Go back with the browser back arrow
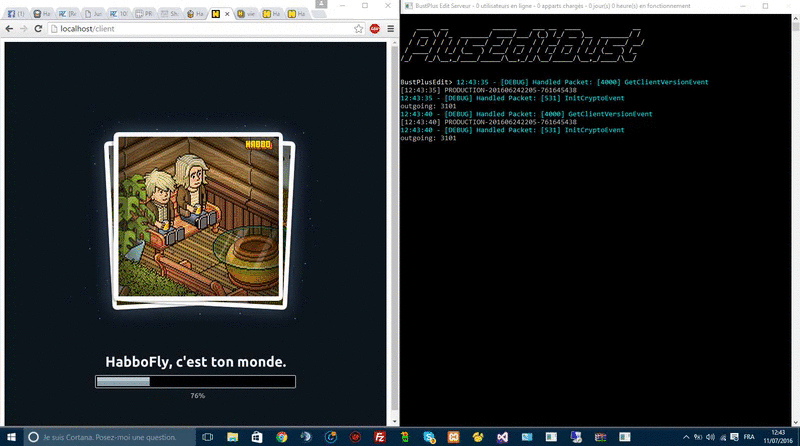 (x=9, y=29)
